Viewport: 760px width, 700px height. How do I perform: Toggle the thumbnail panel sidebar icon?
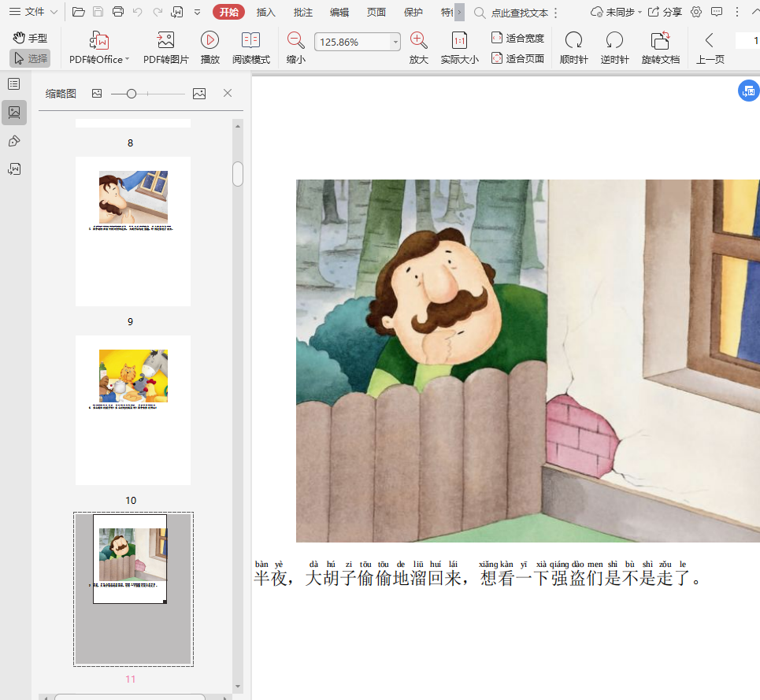tap(14, 113)
